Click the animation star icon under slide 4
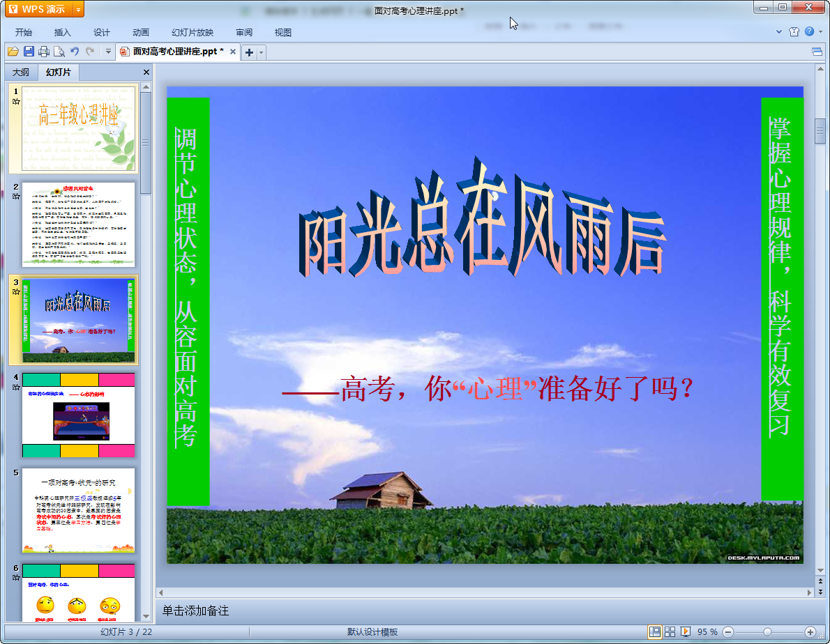This screenshot has height=644, width=830. click(x=16, y=387)
